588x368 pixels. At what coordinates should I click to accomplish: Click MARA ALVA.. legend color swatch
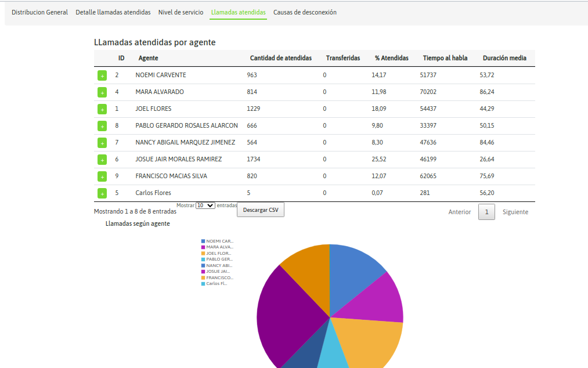203,247
